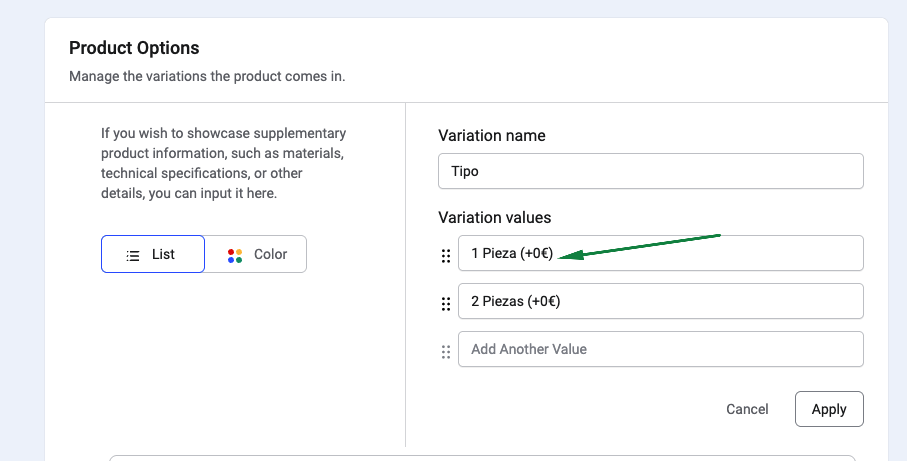Select the List display type
Screen dimensions: 907x461
(153, 254)
